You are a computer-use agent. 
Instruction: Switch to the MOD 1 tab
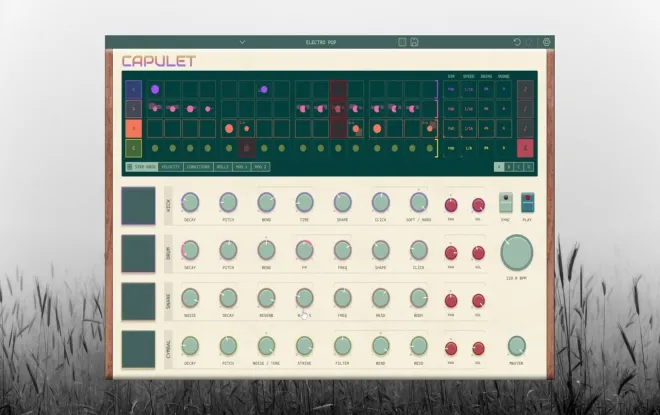tap(242, 167)
